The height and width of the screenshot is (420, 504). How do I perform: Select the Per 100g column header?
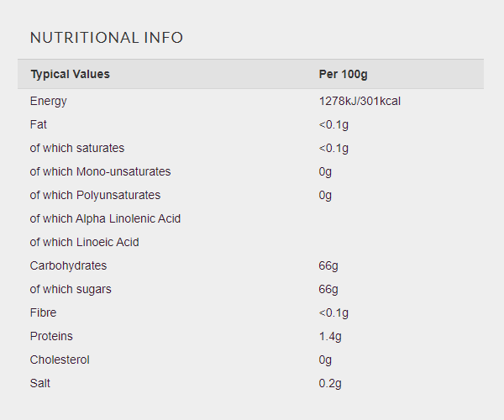(x=343, y=74)
